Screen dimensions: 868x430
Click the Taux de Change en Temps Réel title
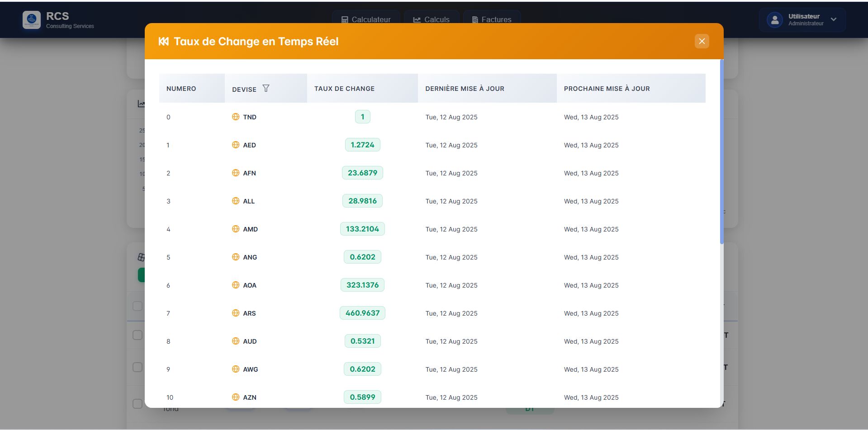256,42
